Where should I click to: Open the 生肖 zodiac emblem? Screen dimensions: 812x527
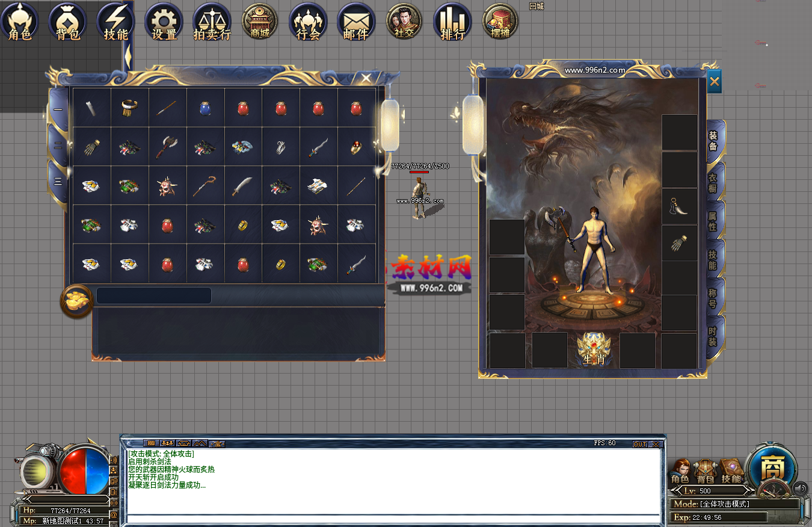[594, 350]
